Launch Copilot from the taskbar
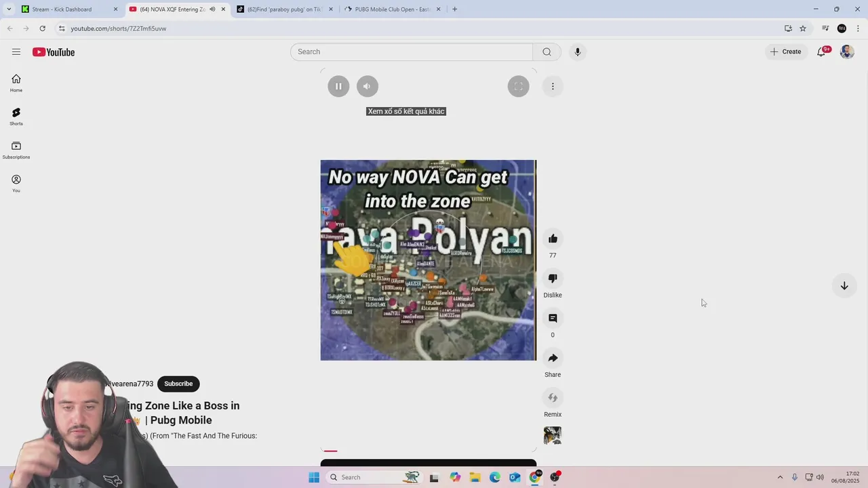This screenshot has height=488, width=868. pyautogui.click(x=455, y=477)
